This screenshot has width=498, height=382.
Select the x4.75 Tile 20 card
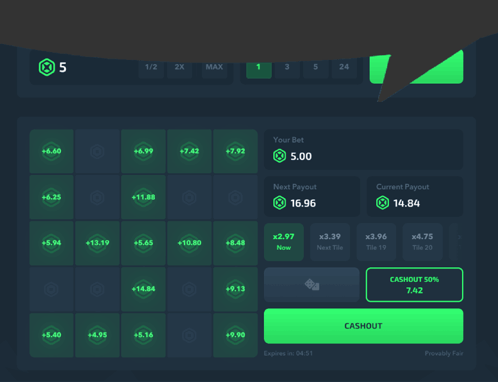[422, 242]
